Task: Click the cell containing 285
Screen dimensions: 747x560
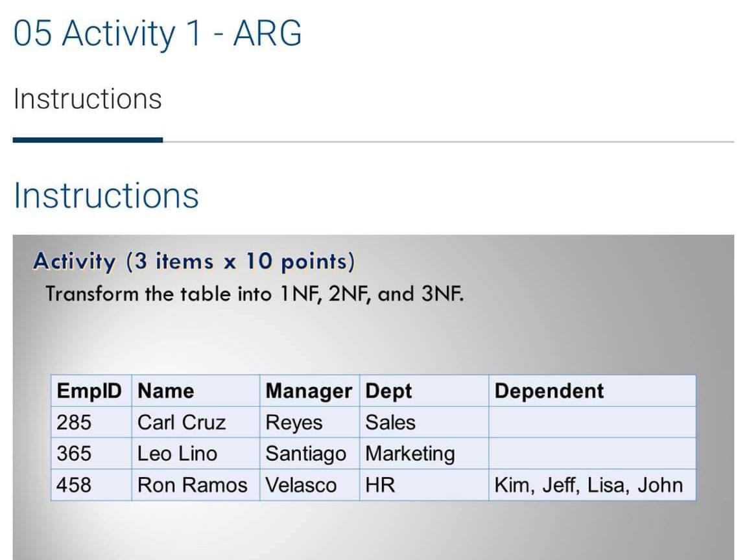Action: tap(91, 423)
